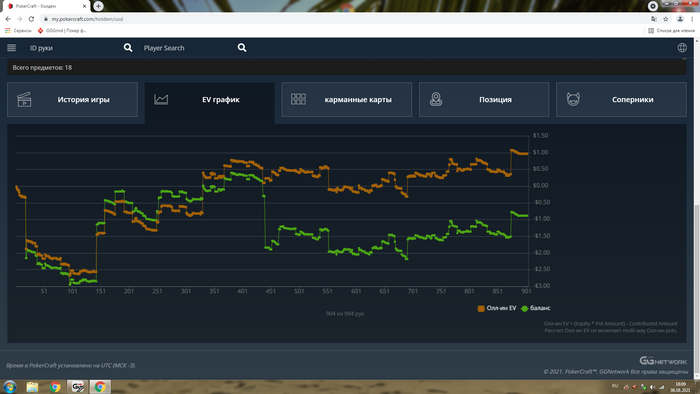Click the ID руки search magnifier icon
This screenshot has width=700, height=394.
point(128,48)
